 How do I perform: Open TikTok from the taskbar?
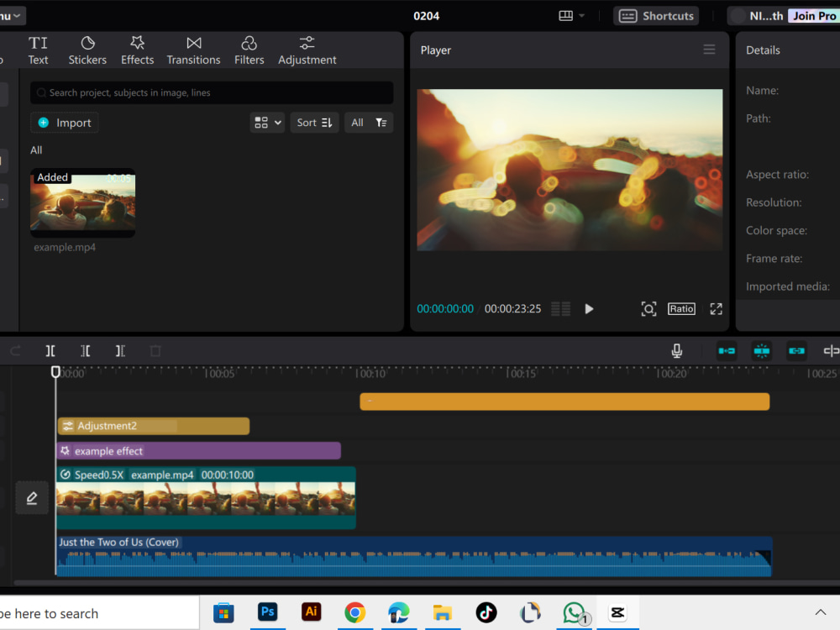point(486,612)
